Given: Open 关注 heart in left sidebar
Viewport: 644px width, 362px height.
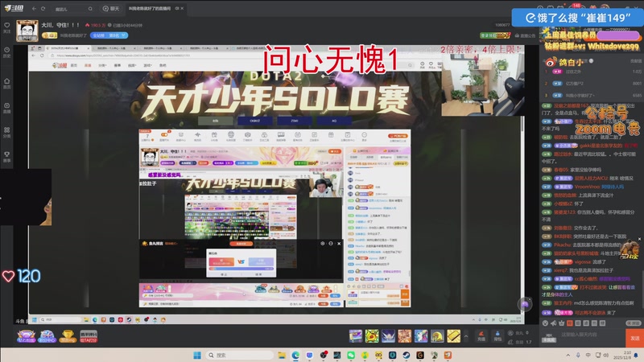Looking at the screenshot, I should 6,27.
